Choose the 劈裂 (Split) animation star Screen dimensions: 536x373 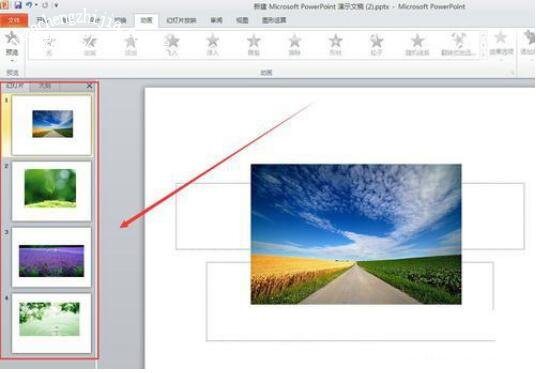point(254,45)
